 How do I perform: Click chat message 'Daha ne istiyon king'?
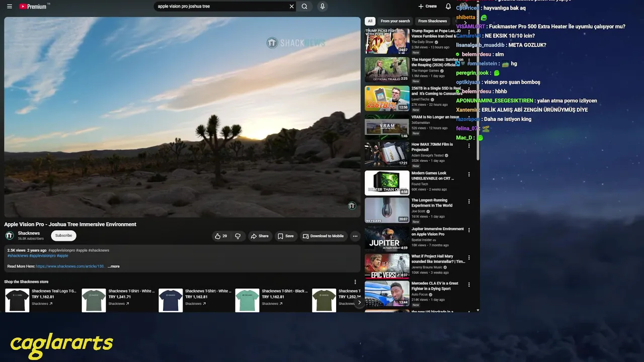pos(508,119)
